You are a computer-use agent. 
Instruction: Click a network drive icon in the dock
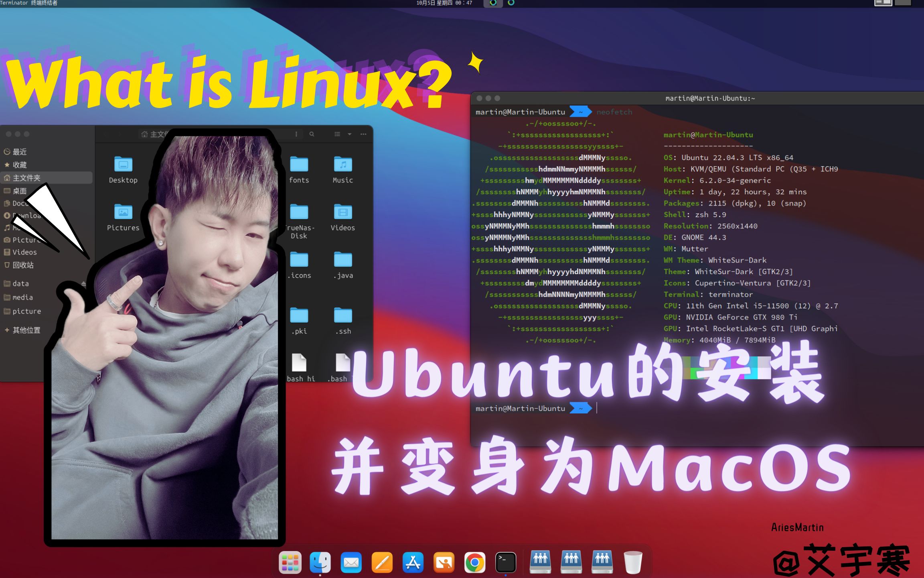click(x=540, y=562)
